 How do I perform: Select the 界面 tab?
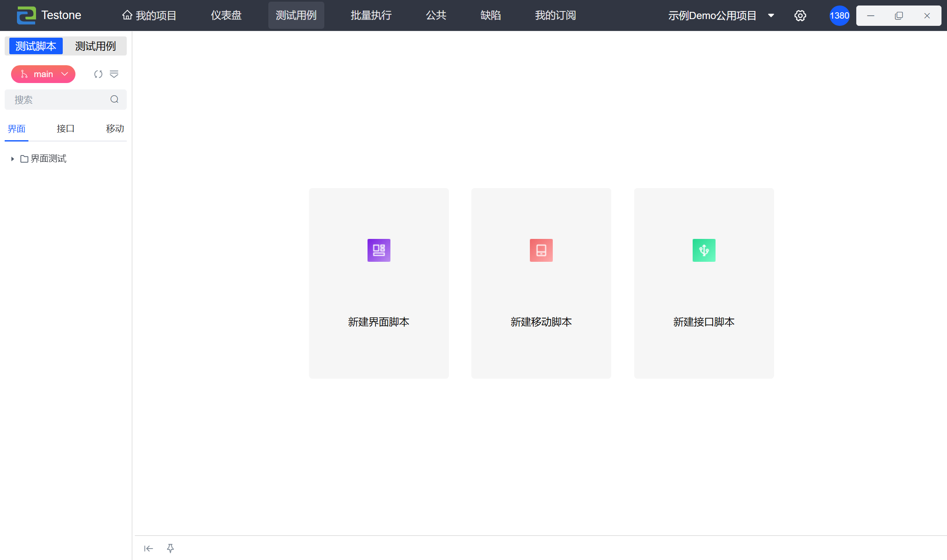tap(17, 129)
